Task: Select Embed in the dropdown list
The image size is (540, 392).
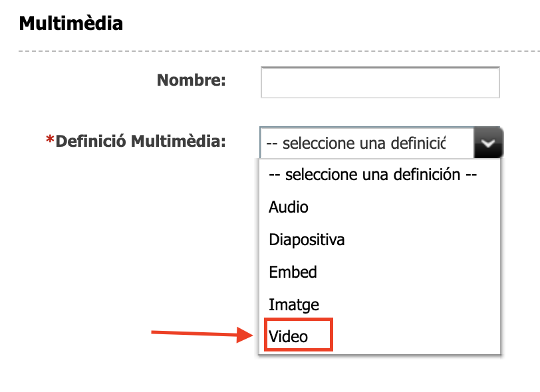Action: (293, 272)
